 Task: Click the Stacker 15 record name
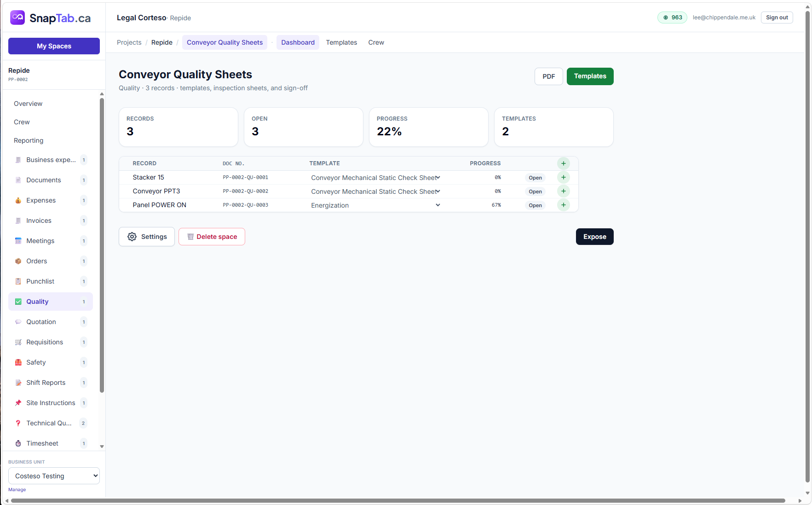[x=149, y=177]
